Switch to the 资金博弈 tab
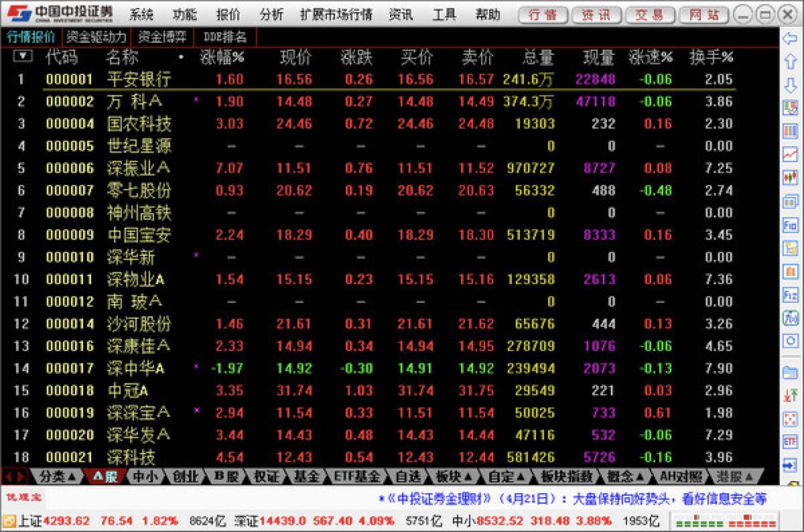This screenshot has height=532, width=804. click(x=162, y=37)
